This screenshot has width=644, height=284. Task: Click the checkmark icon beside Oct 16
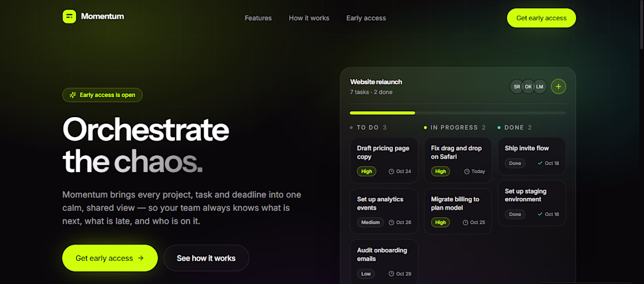pos(540,214)
